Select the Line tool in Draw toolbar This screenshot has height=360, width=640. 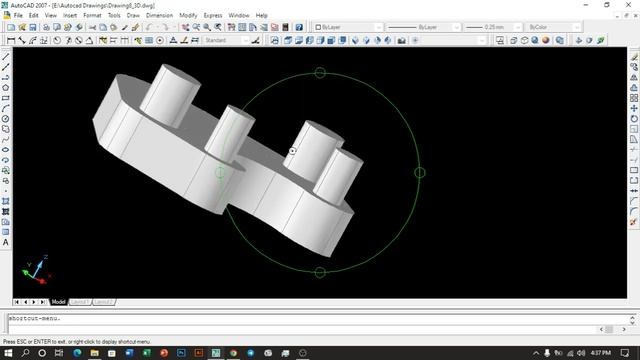coord(6,57)
